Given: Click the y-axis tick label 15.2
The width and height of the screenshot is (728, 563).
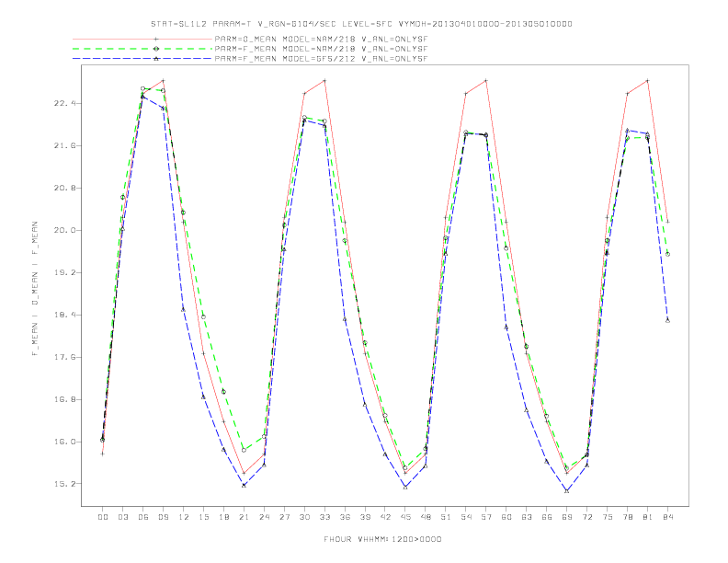Looking at the screenshot, I should [63, 484].
